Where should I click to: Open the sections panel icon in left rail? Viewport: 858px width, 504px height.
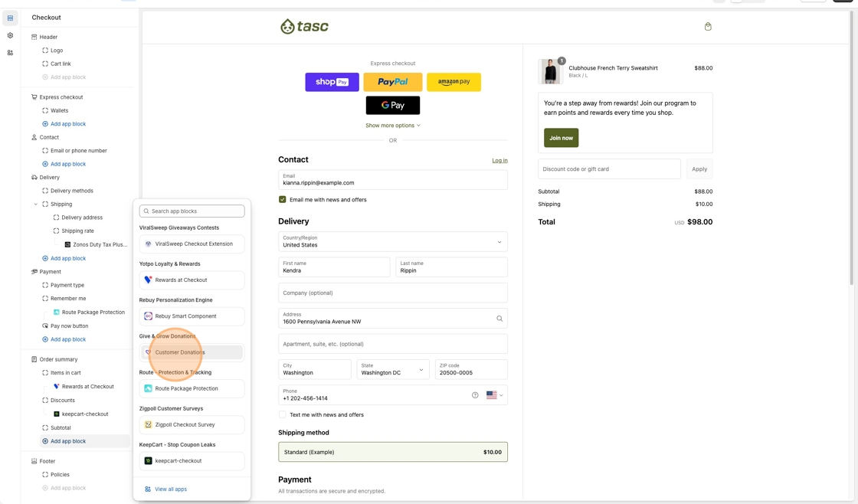point(10,18)
